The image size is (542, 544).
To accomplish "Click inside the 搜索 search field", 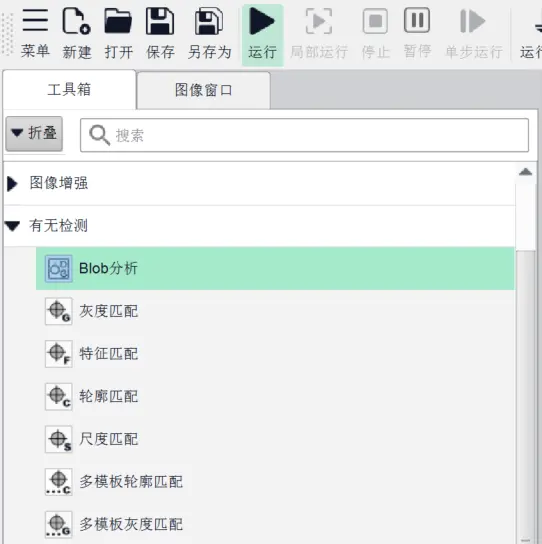I will [x=304, y=135].
